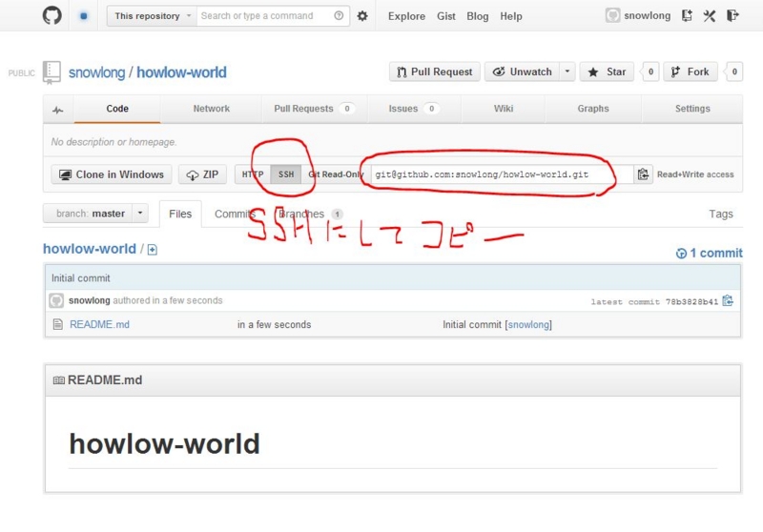Copy commit SHA clipboard icon

point(728,301)
